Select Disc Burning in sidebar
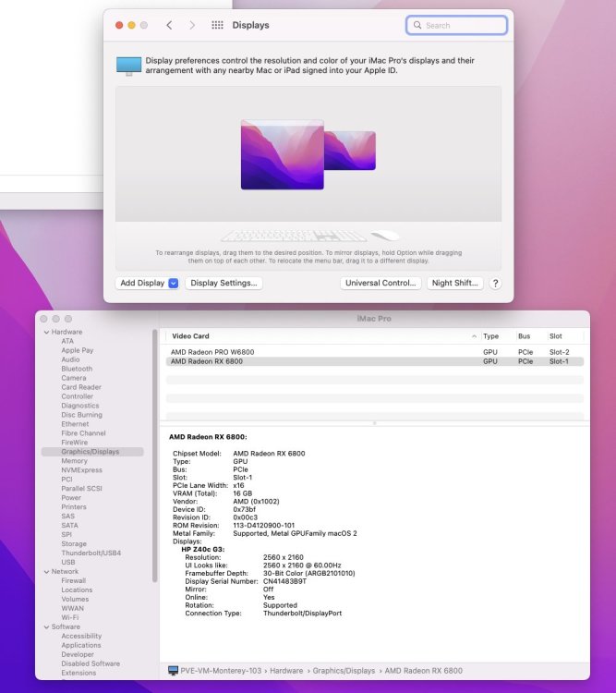The height and width of the screenshot is (693, 616). (x=82, y=415)
